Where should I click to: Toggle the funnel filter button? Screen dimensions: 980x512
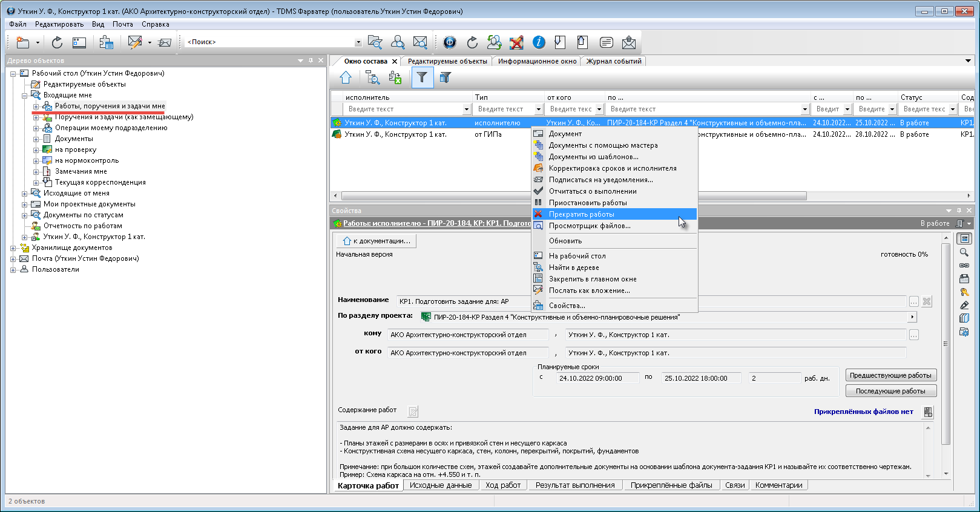coord(422,77)
